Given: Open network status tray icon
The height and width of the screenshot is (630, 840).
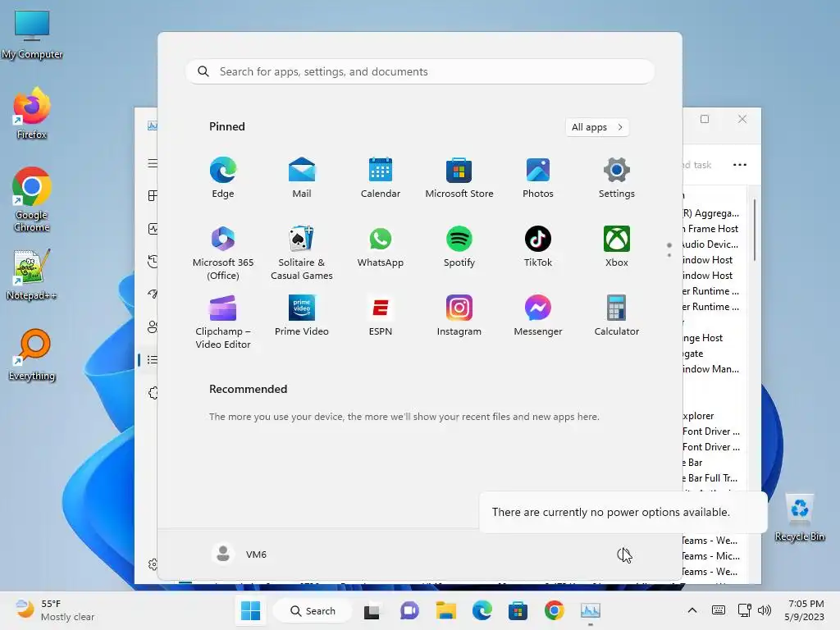Looking at the screenshot, I should point(744,610).
